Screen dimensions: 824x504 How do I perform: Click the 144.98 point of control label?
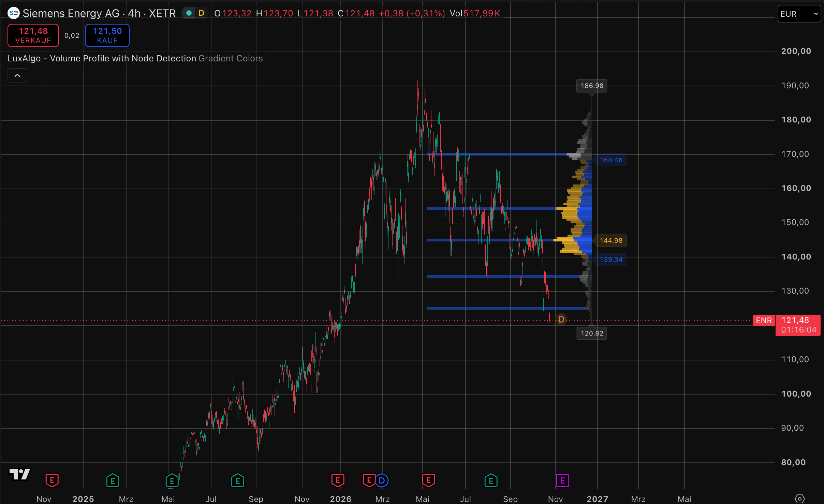[610, 240]
